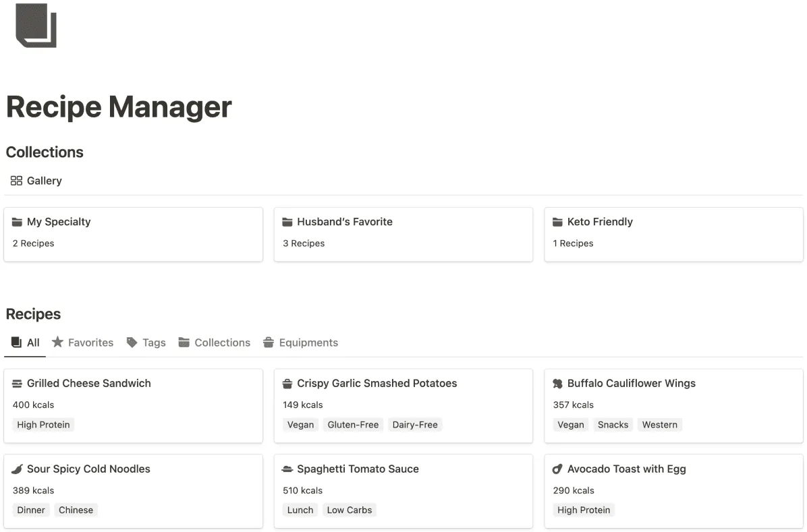The image size is (807, 532).
Task: Click the Keto Friendly folder icon
Action: click(557, 222)
